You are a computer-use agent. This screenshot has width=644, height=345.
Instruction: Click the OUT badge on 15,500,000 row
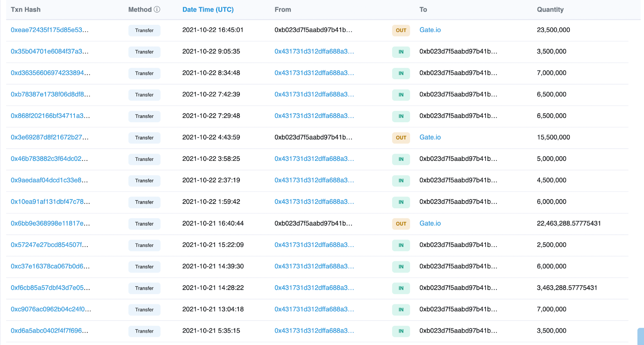point(401,138)
